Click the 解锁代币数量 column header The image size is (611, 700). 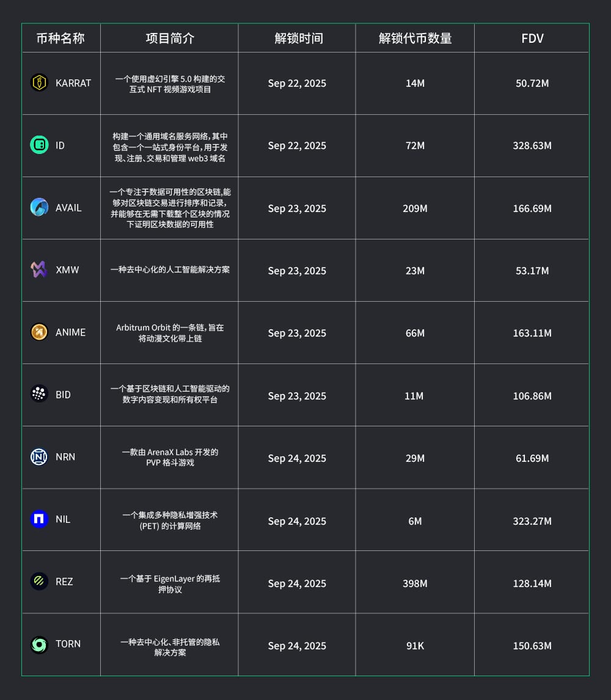[x=415, y=38]
